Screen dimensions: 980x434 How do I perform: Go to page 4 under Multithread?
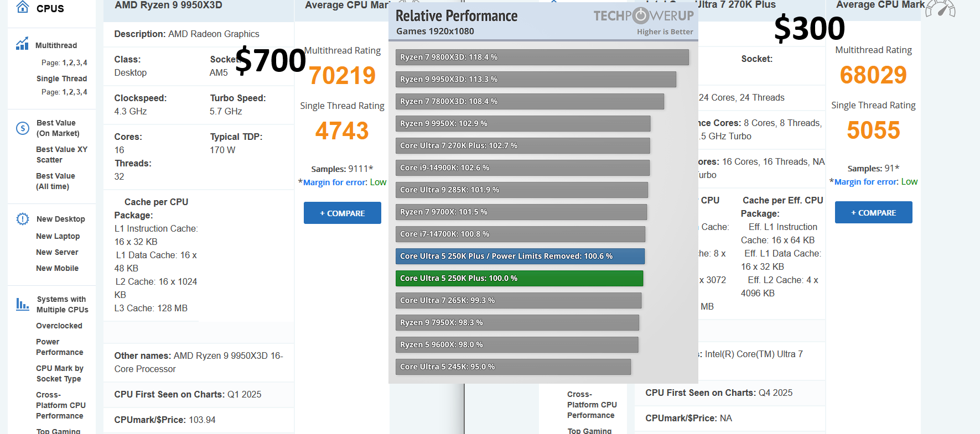(85, 62)
